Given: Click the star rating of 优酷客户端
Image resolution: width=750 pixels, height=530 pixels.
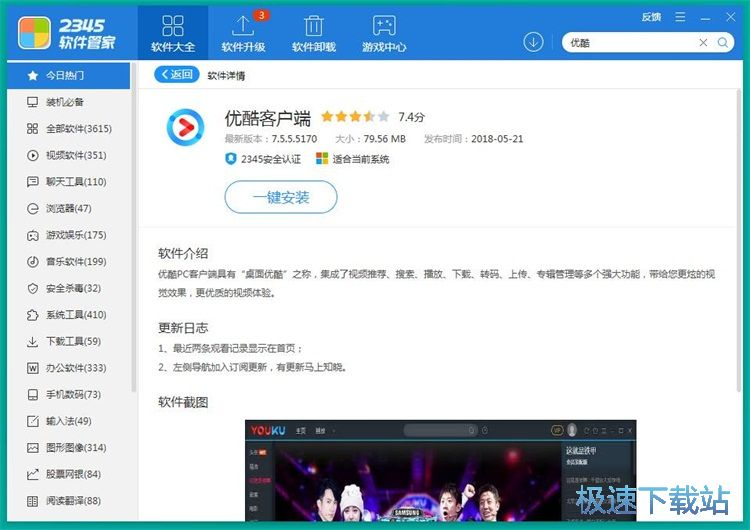Looking at the screenshot, I should (x=355, y=116).
